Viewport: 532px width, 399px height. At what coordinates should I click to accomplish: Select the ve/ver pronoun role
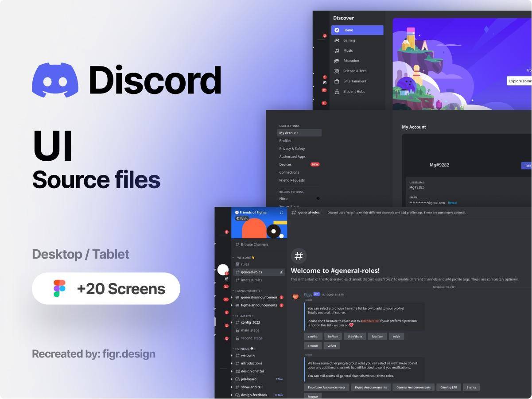(332, 346)
